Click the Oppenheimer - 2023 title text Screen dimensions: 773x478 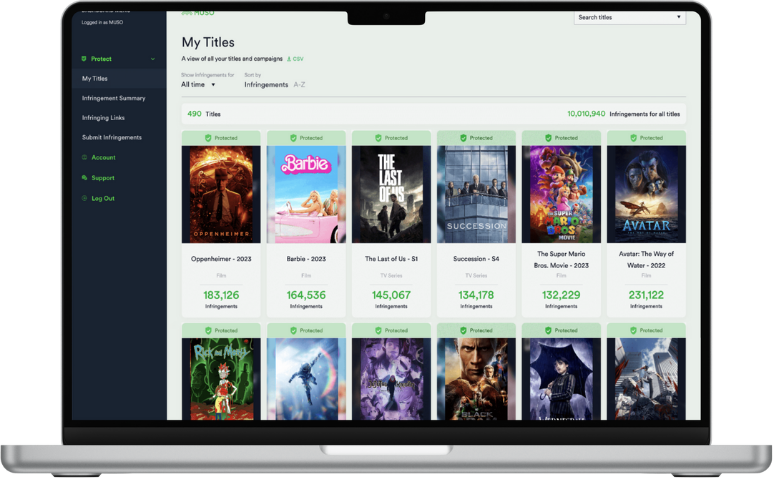tap(221, 259)
